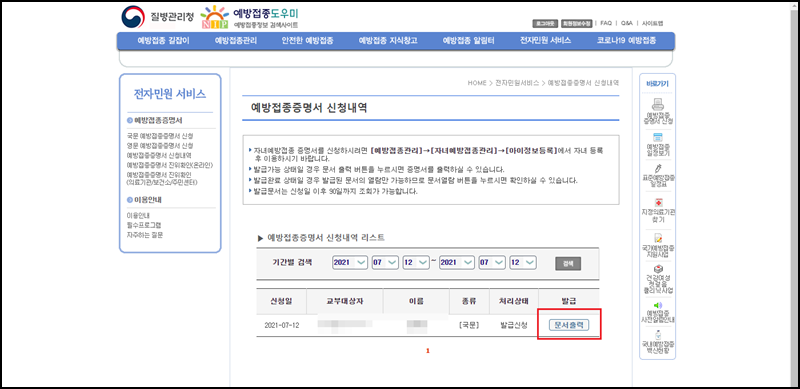
Task: Open 이용안내 link in sidebar list
Action: pyautogui.click(x=138, y=216)
